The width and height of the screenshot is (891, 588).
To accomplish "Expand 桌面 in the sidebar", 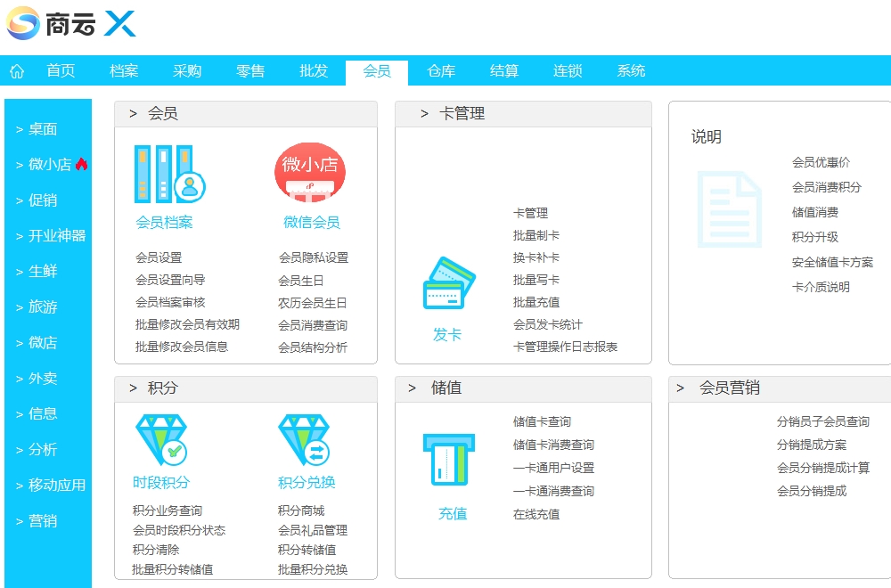I will (x=37, y=129).
